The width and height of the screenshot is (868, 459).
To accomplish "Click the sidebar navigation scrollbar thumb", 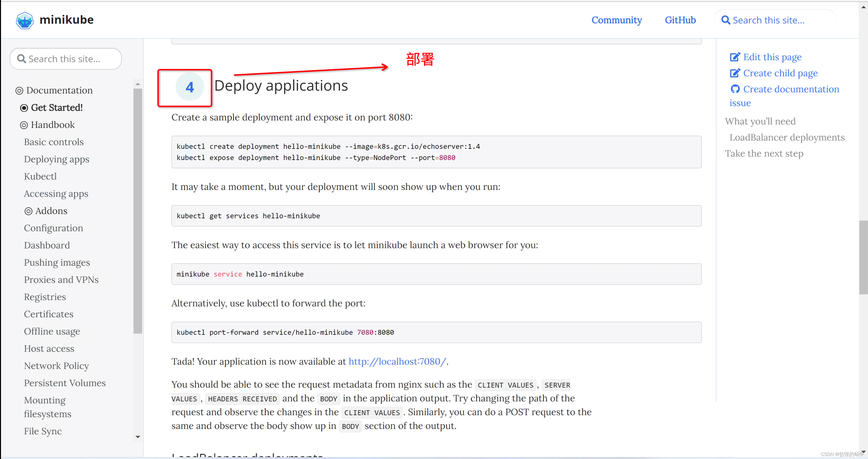I will click(137, 211).
